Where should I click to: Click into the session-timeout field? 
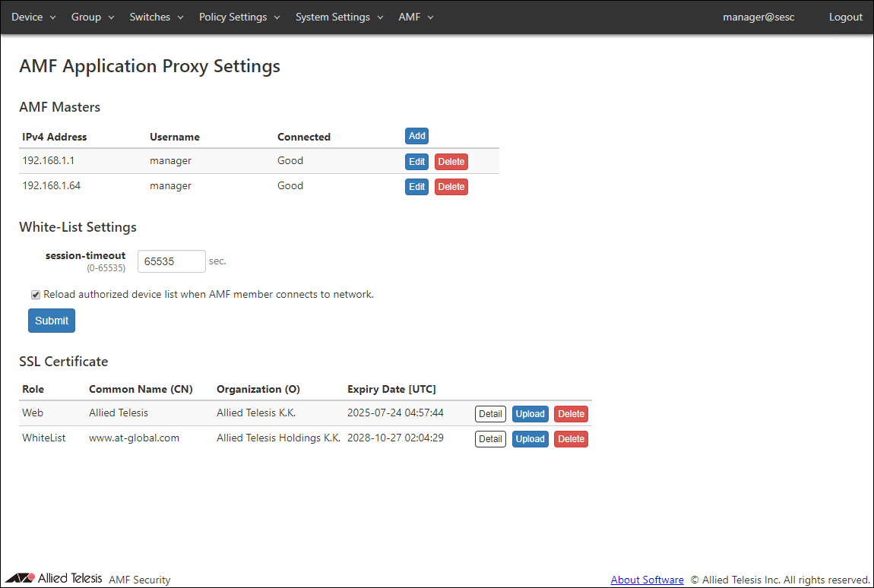point(171,261)
